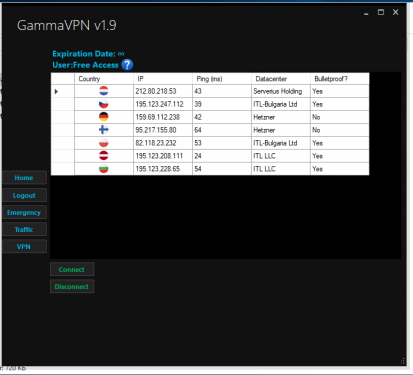Screen dimensions: 413x375
Task: Click the window resize grip corner
Action: coord(403,361)
